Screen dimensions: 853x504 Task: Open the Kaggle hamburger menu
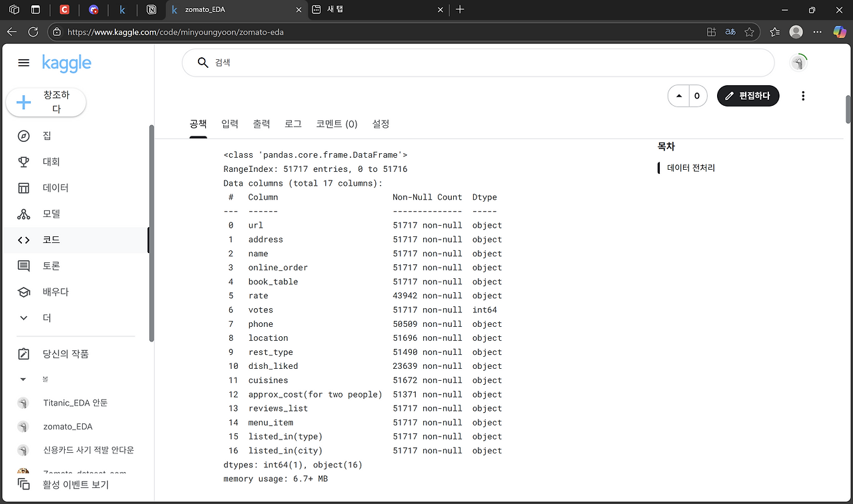23,63
